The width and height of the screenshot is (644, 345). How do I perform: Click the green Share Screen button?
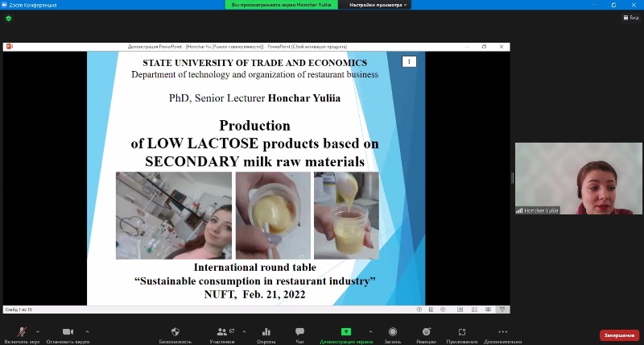(x=346, y=331)
